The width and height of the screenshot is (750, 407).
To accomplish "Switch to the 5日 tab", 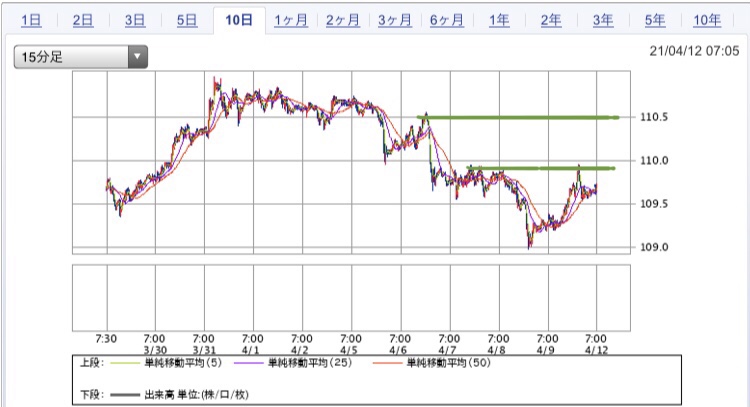I will pyautogui.click(x=187, y=20).
